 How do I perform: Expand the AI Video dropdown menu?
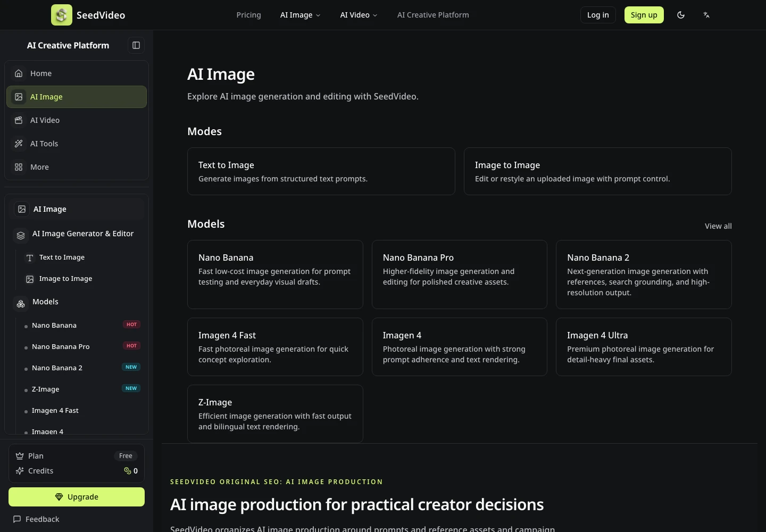pyautogui.click(x=359, y=15)
